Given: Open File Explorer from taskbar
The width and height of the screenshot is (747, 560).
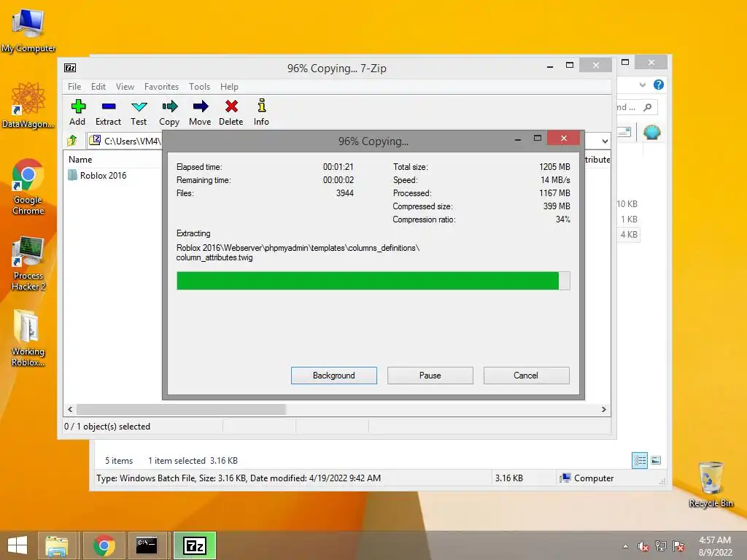Looking at the screenshot, I should (x=57, y=545).
